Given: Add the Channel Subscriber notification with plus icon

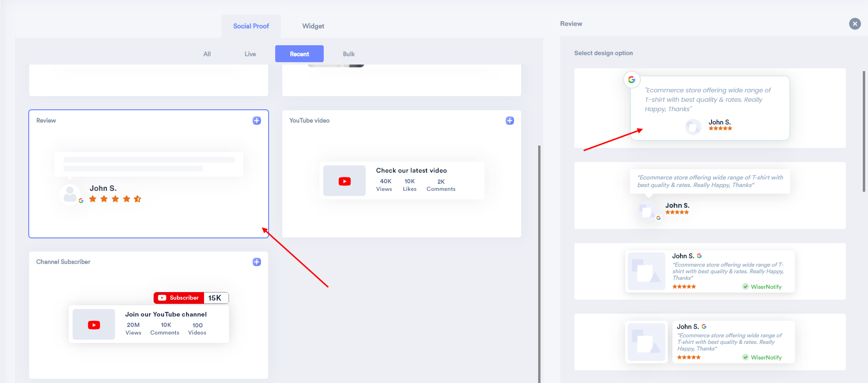Looking at the screenshot, I should tap(257, 262).
